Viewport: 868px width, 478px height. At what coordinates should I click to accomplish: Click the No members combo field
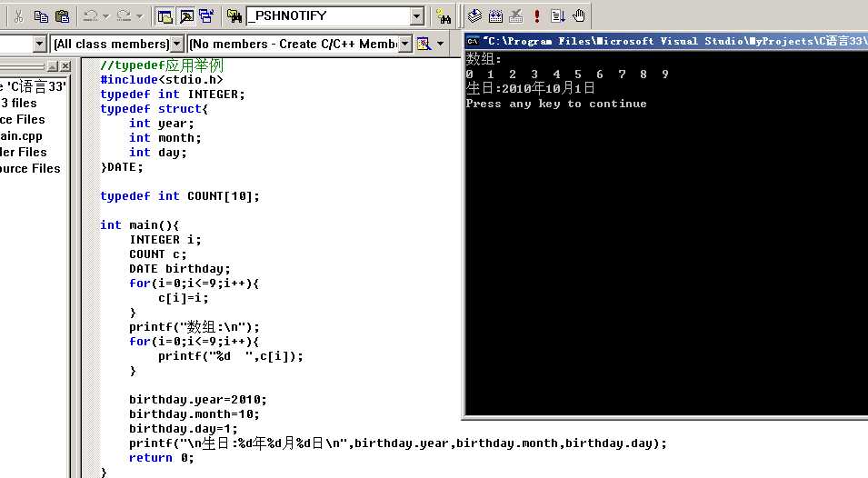[x=294, y=44]
